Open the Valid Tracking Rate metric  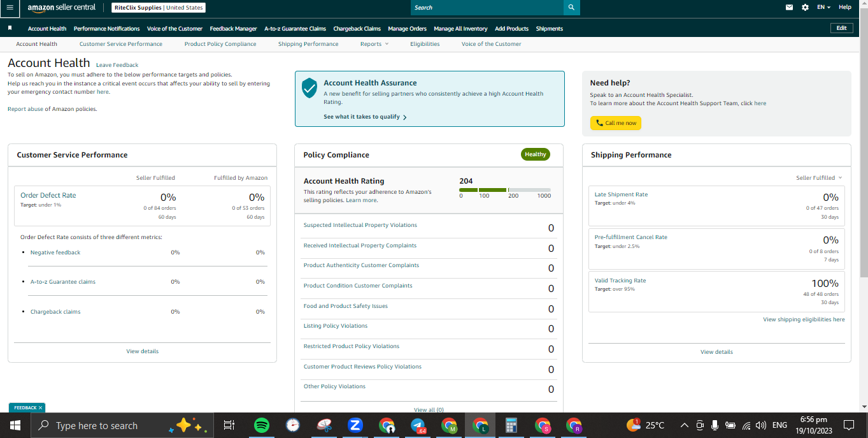[x=620, y=281]
